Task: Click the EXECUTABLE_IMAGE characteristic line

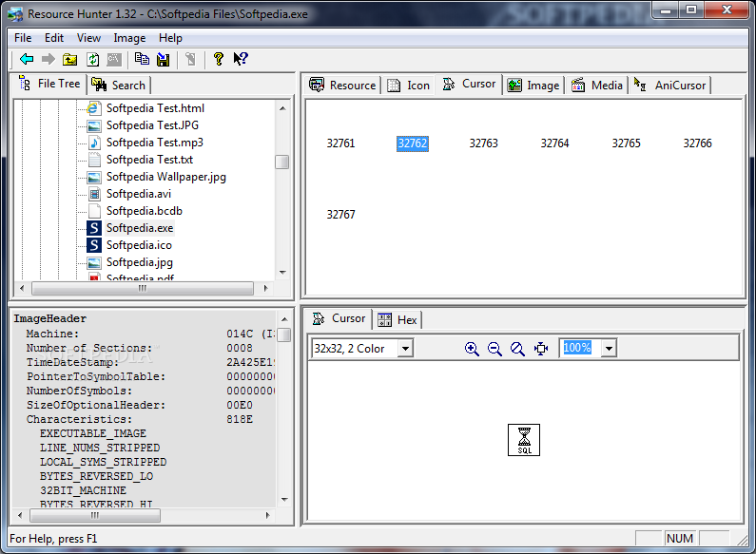Action: pos(93,433)
